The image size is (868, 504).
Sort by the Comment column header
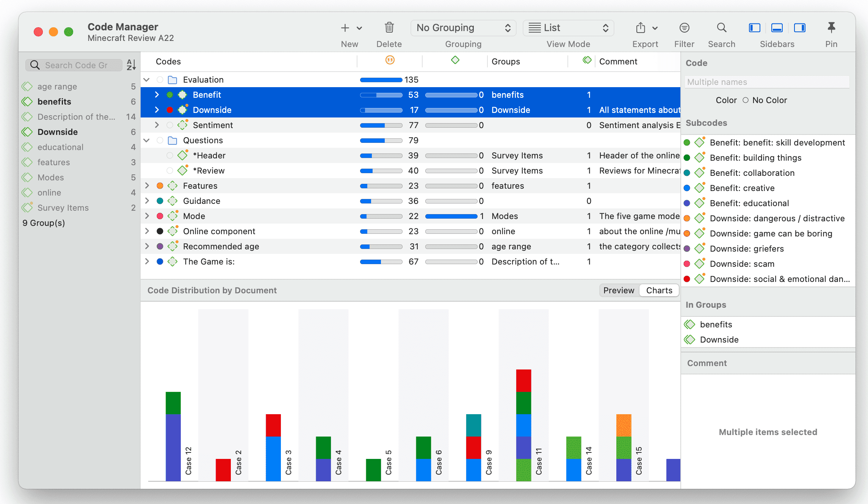click(x=618, y=61)
